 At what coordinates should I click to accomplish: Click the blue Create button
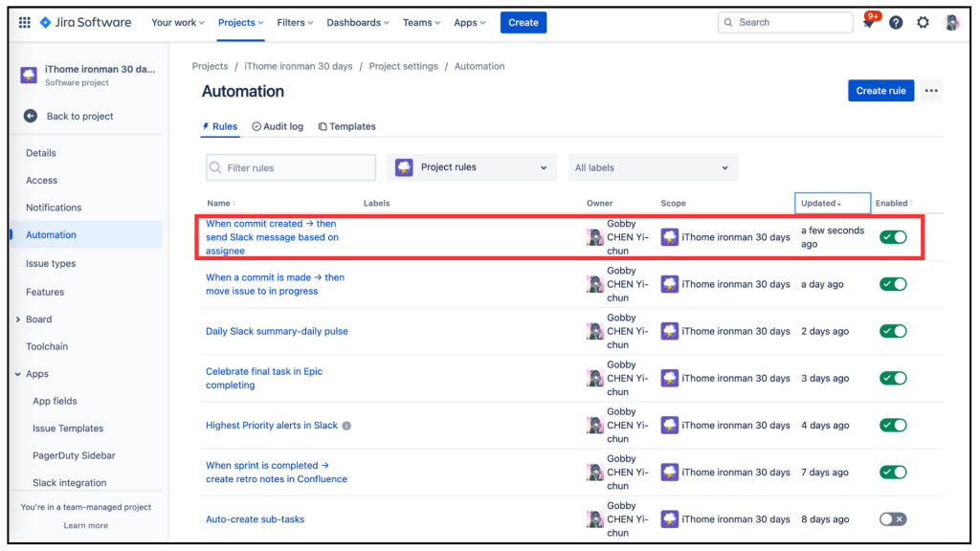click(523, 23)
